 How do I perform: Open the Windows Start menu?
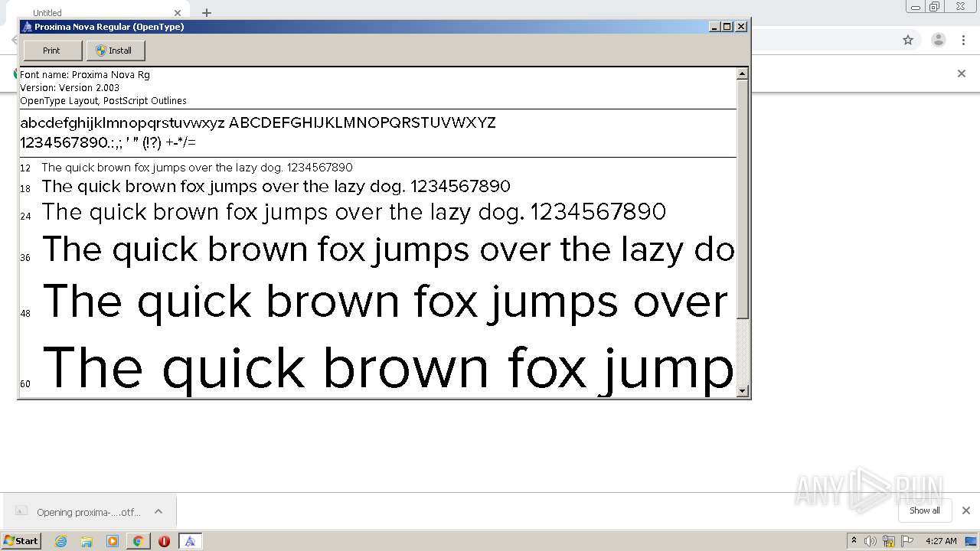pos(21,540)
